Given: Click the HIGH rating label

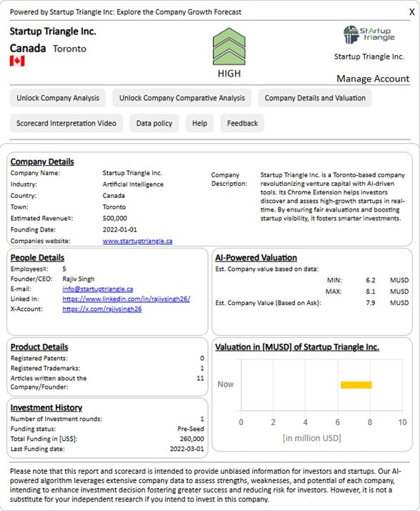Looking at the screenshot, I should pyautogui.click(x=229, y=74).
